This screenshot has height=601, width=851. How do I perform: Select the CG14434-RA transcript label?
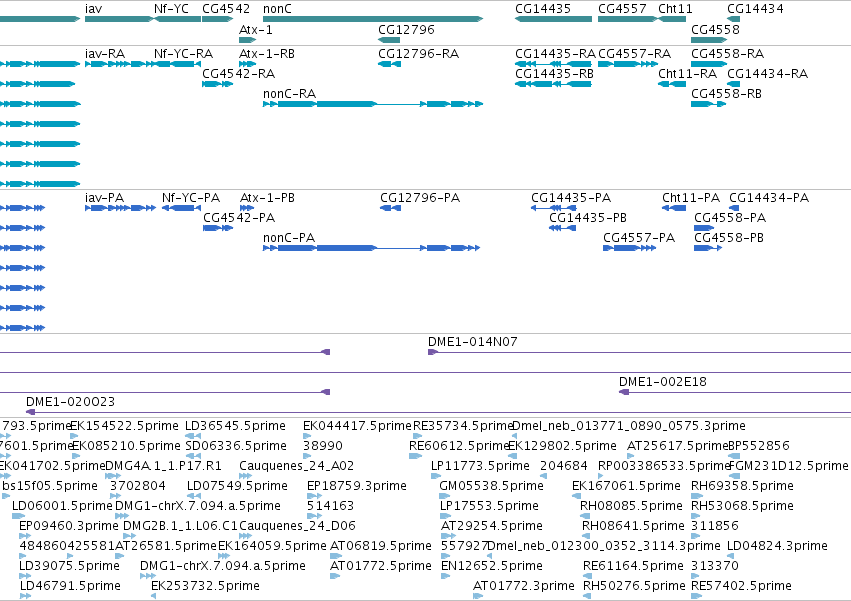tap(767, 74)
